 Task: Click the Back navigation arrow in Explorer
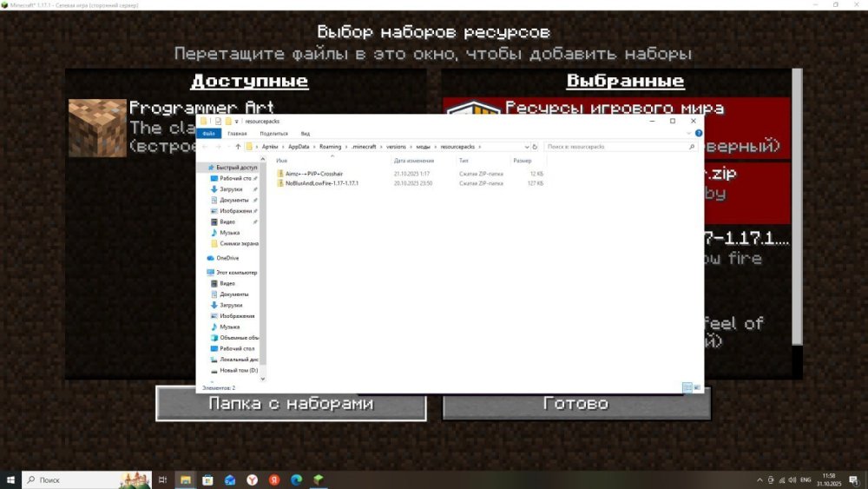[205, 147]
